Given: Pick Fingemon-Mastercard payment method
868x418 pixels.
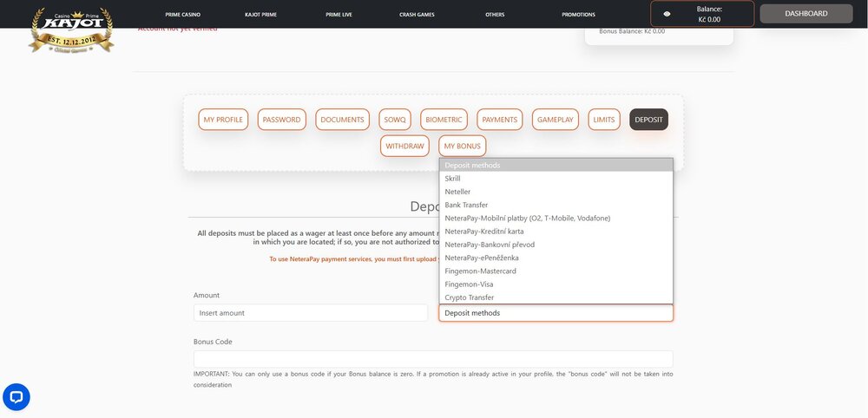Looking at the screenshot, I should pos(480,271).
